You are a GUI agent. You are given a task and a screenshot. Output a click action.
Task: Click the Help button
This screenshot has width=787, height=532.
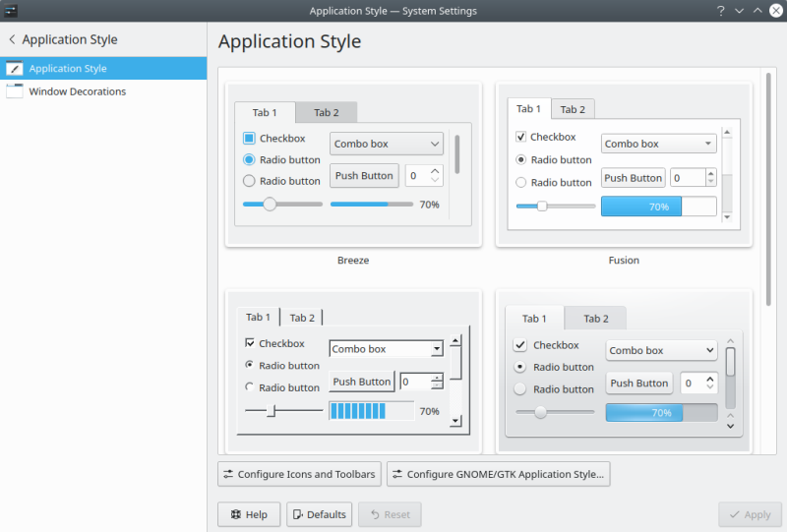pos(249,514)
